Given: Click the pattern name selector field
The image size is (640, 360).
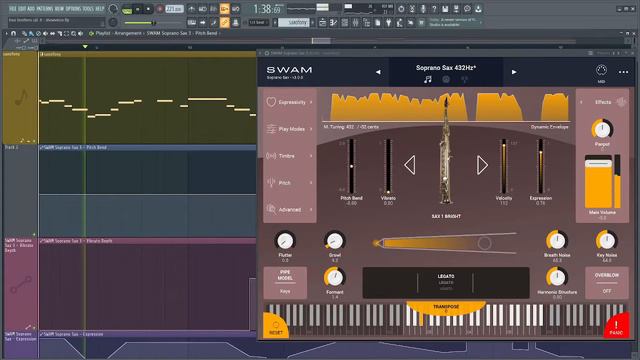Looking at the screenshot, I should point(294,22).
